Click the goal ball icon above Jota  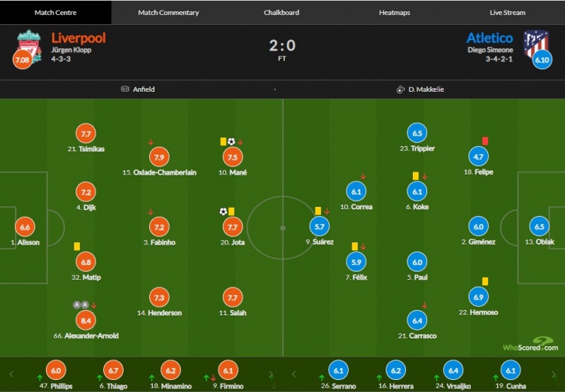223,211
